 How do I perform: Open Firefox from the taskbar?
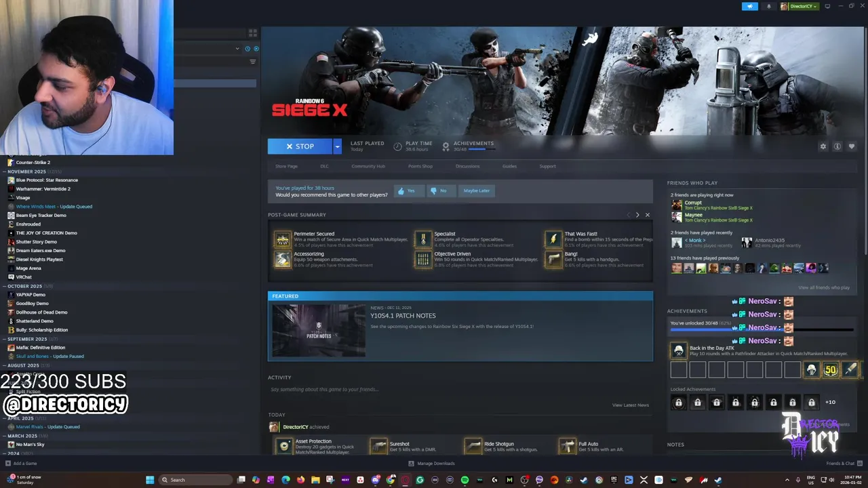pos(300,480)
